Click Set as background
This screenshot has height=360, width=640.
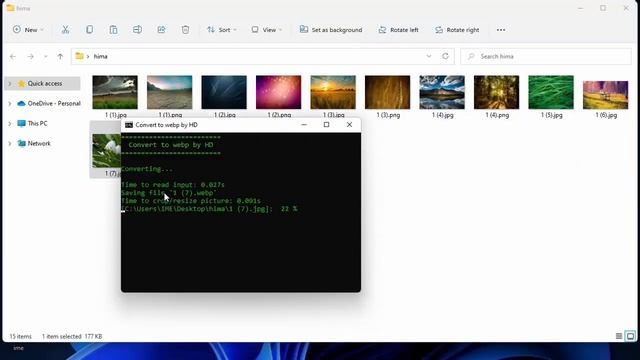pyautogui.click(x=331, y=30)
